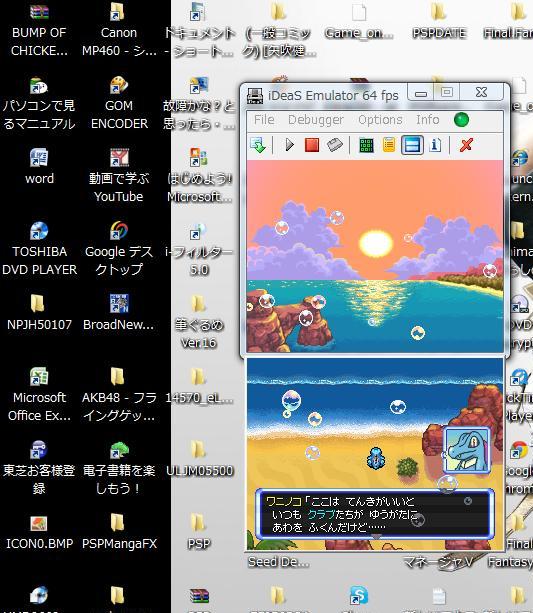Open the Options menu
The image size is (533, 613).
click(x=380, y=120)
